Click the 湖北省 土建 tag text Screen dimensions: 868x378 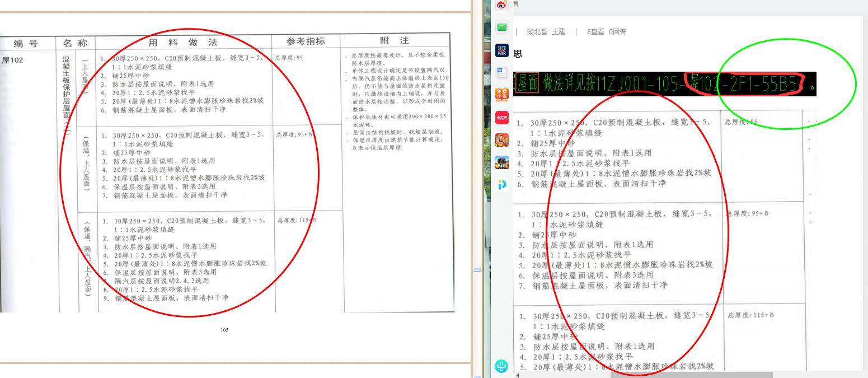coord(546,32)
